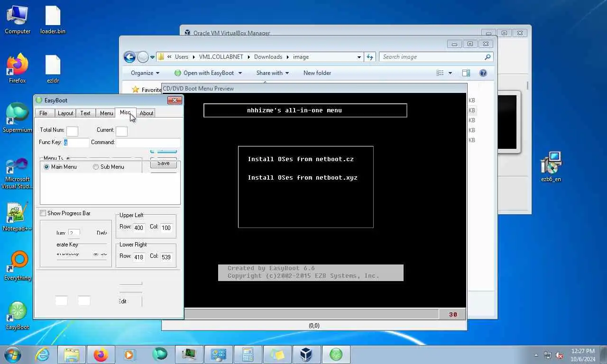Click the network tray icon
Screen dimensions: 607x364
[x=548, y=355]
